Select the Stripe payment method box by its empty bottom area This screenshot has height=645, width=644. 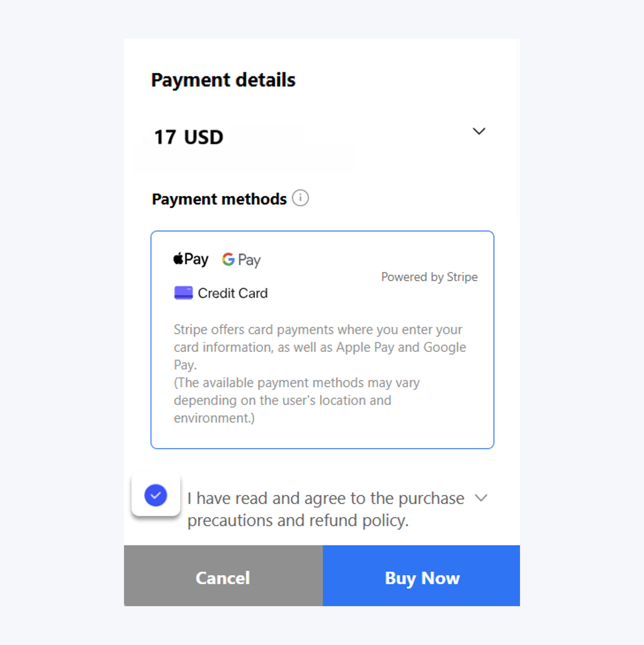coord(322,437)
